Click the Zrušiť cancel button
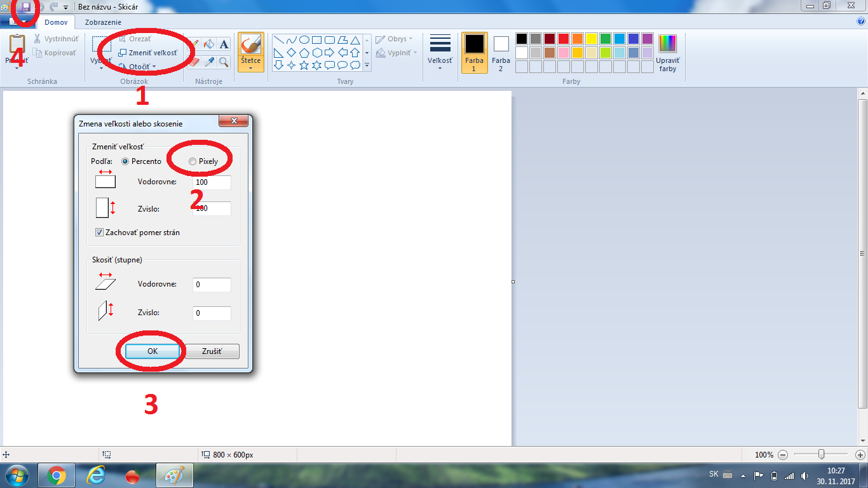 [x=212, y=351]
